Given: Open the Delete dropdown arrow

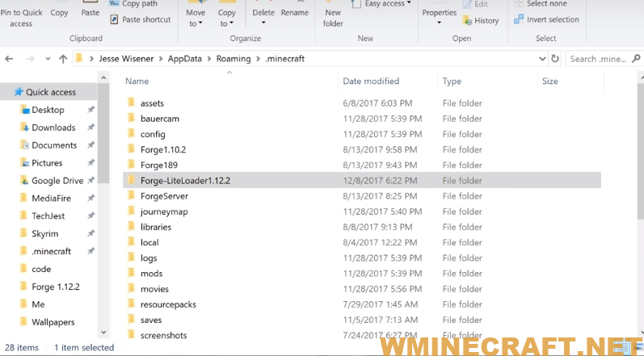Looking at the screenshot, I should [x=263, y=23].
